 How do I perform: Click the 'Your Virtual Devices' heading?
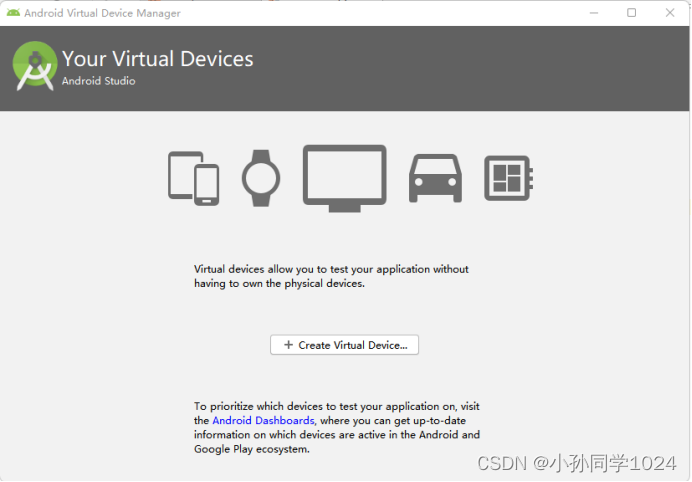(x=158, y=59)
